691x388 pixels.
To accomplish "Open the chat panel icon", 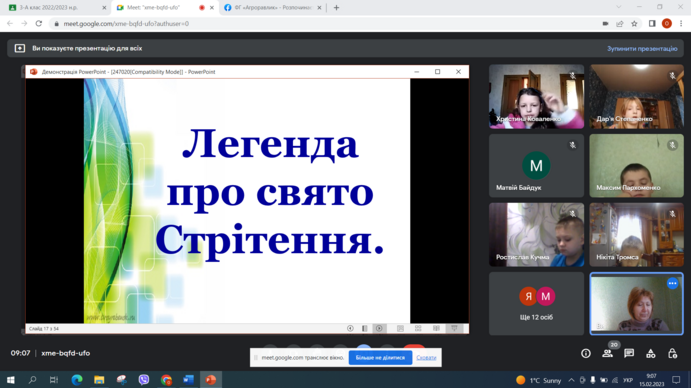I will (x=629, y=353).
